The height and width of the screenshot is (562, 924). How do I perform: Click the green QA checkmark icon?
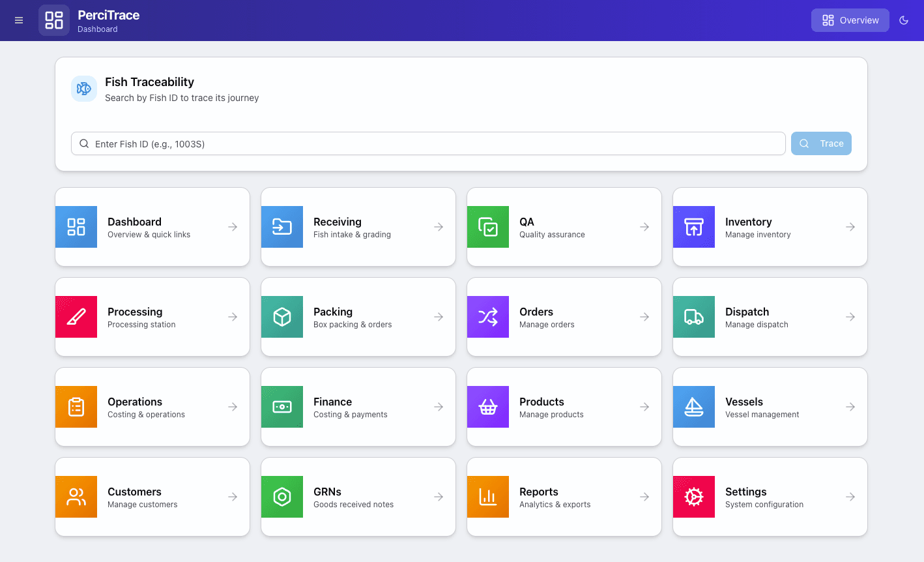488,227
